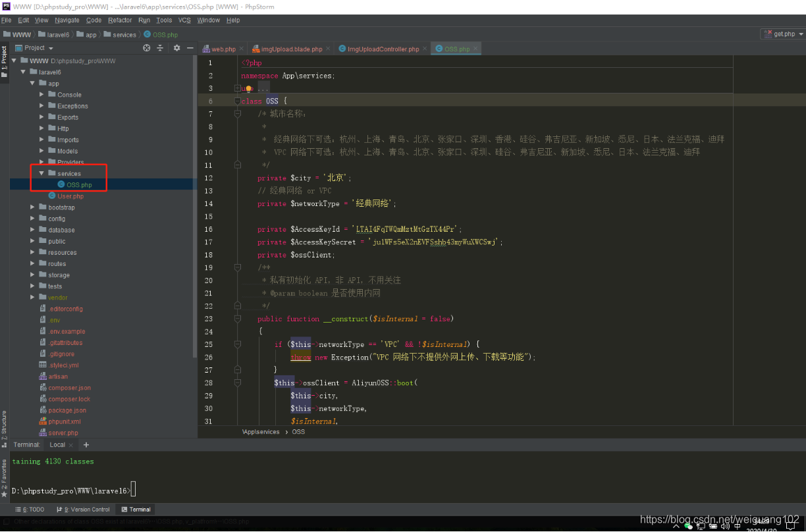This screenshot has width=806, height=532.
Task: Open the get.php run configuration dropdown
Action: (784, 34)
